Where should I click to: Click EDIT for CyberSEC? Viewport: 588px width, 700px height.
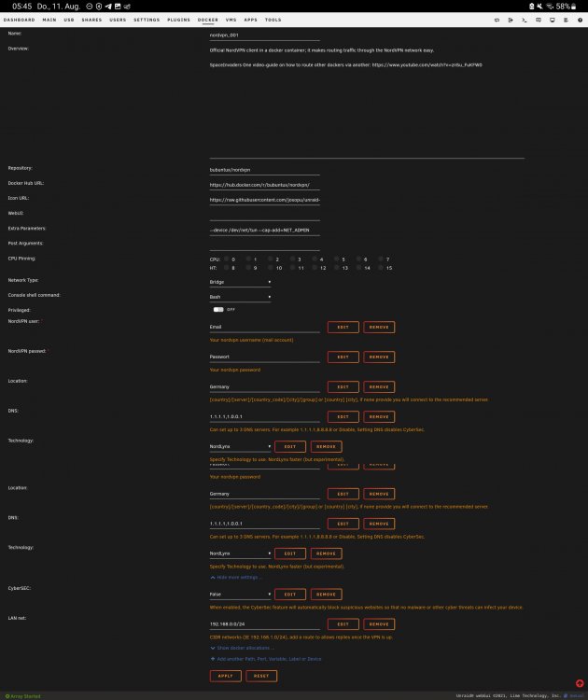click(290, 595)
